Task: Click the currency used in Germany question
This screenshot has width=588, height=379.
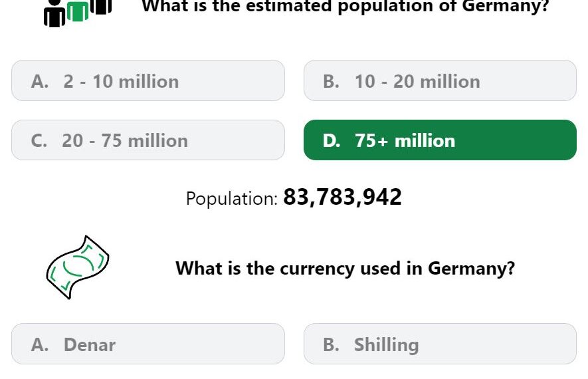Action: tap(345, 269)
